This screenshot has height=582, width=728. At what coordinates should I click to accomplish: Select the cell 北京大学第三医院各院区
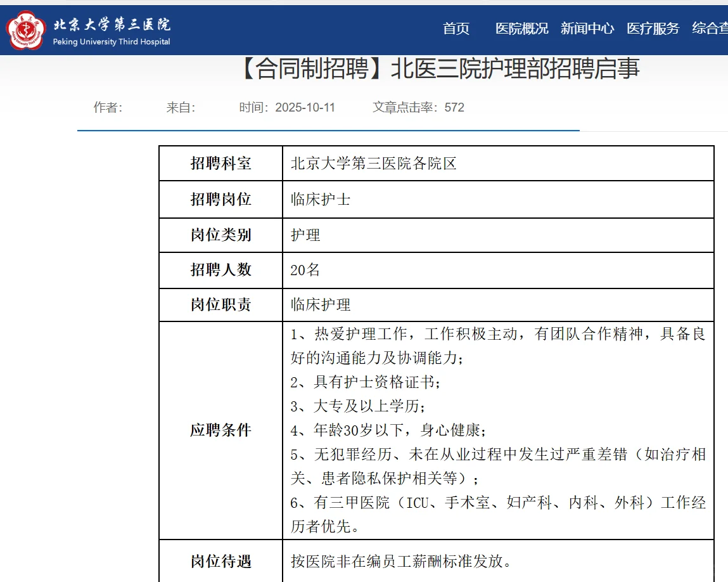point(498,164)
